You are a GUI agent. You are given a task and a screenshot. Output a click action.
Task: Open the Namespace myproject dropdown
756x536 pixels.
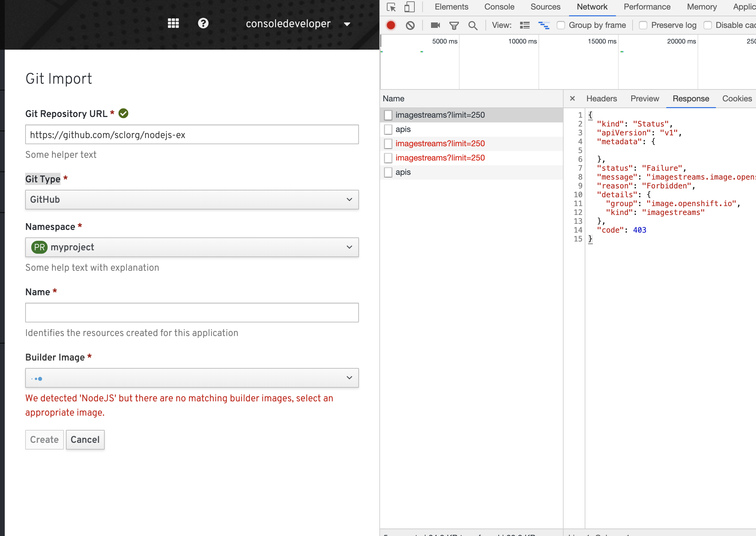click(192, 247)
